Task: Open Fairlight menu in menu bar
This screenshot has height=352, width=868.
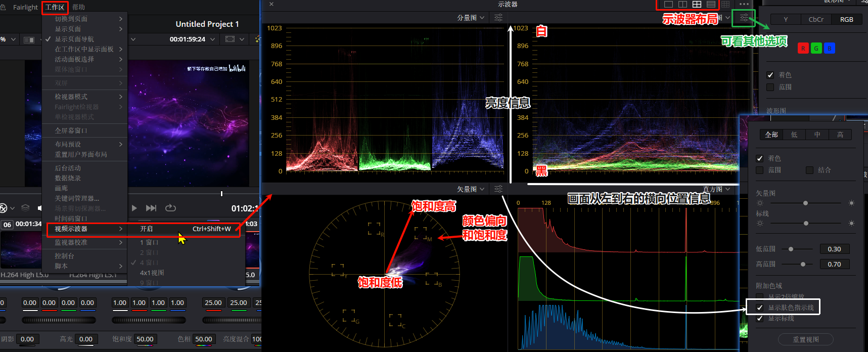Action: point(25,7)
